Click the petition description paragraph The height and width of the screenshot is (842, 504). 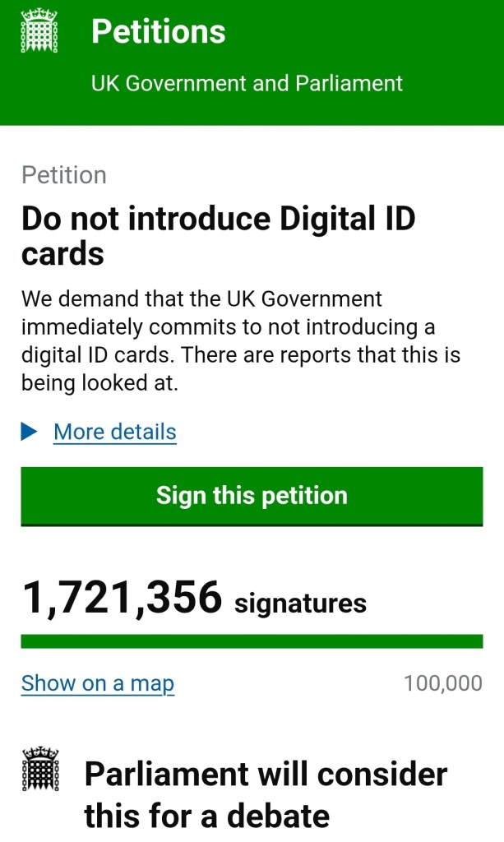point(240,340)
